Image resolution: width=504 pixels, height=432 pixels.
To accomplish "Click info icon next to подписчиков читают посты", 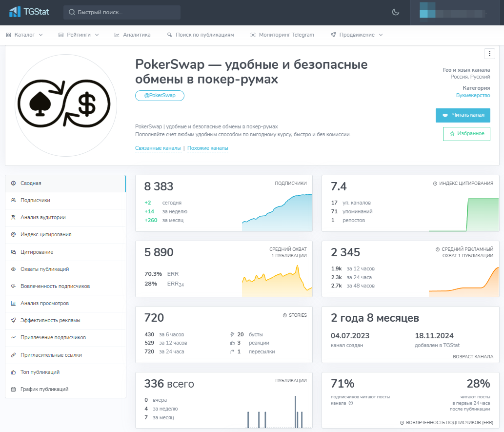I will coord(351,403).
